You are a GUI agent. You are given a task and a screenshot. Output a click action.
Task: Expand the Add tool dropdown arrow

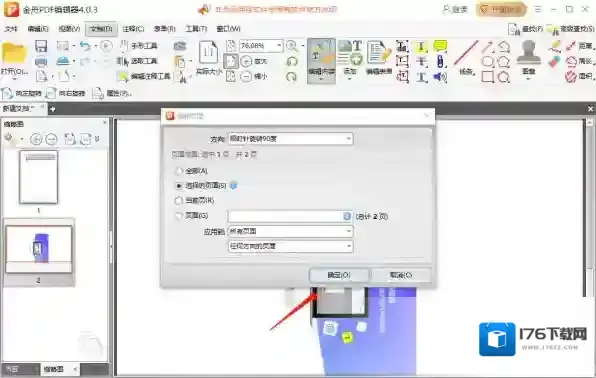[350, 79]
